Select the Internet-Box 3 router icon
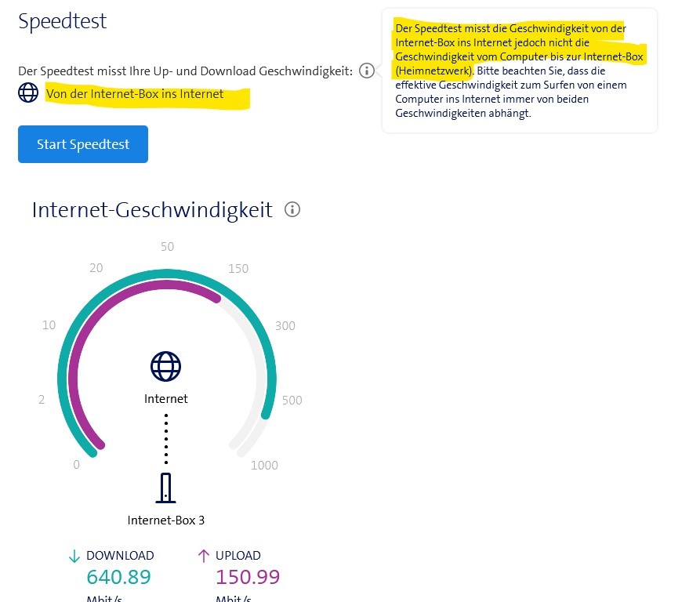 [165, 487]
